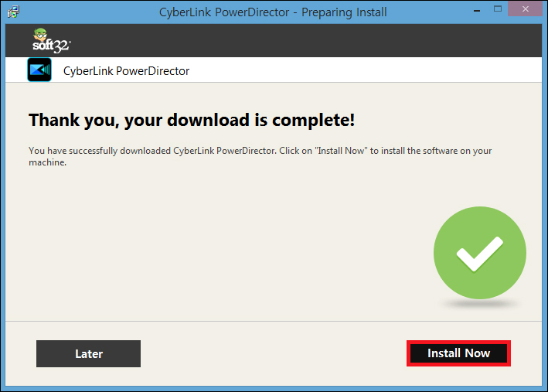The height and width of the screenshot is (392, 548).
Task: Click the window title "CyberLink PowerDirector - Preparing Install"
Action: click(273, 12)
